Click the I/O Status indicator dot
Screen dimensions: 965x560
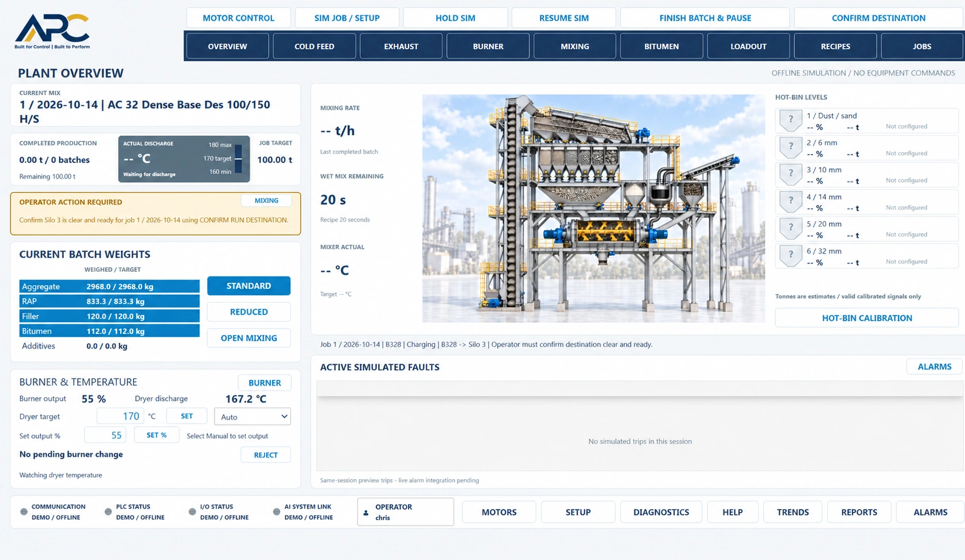pyautogui.click(x=192, y=512)
